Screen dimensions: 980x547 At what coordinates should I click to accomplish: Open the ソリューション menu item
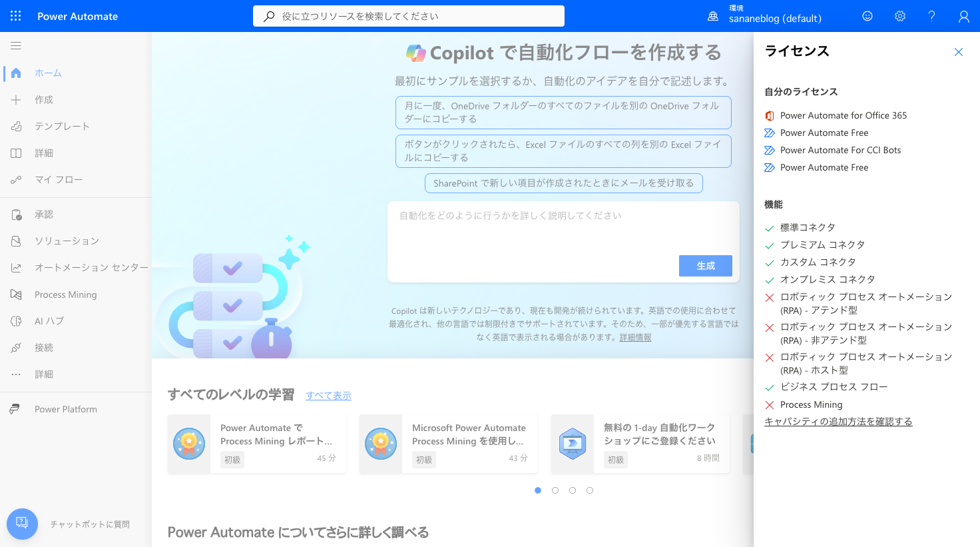[x=76, y=241]
